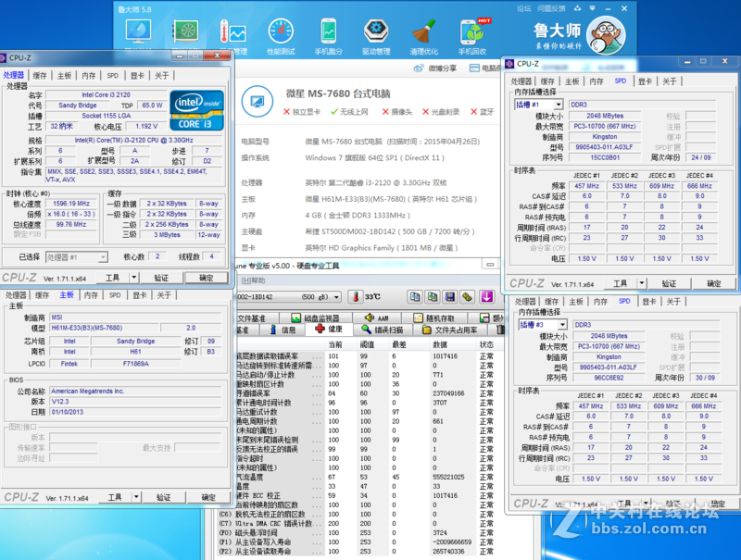
Task: Select 关于 tab in CPU-Z processor window
Action: (161, 76)
